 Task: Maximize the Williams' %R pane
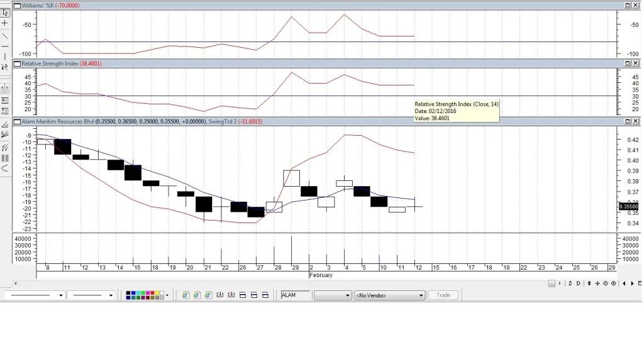(x=628, y=5)
